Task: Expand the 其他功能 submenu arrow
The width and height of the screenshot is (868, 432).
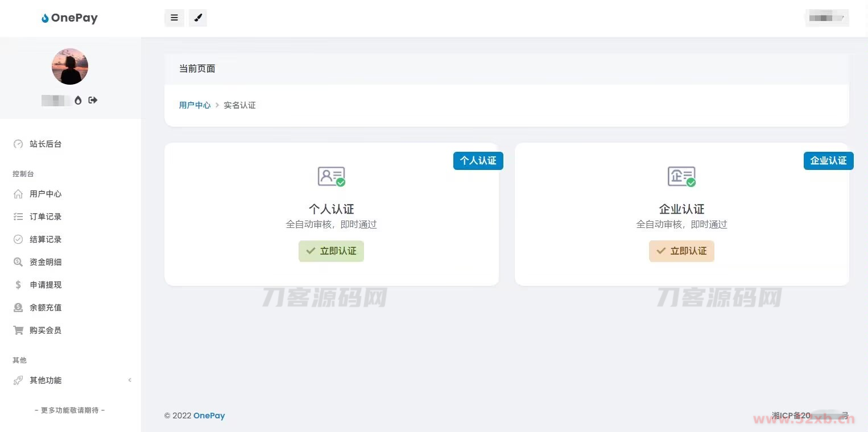Action: click(x=130, y=380)
